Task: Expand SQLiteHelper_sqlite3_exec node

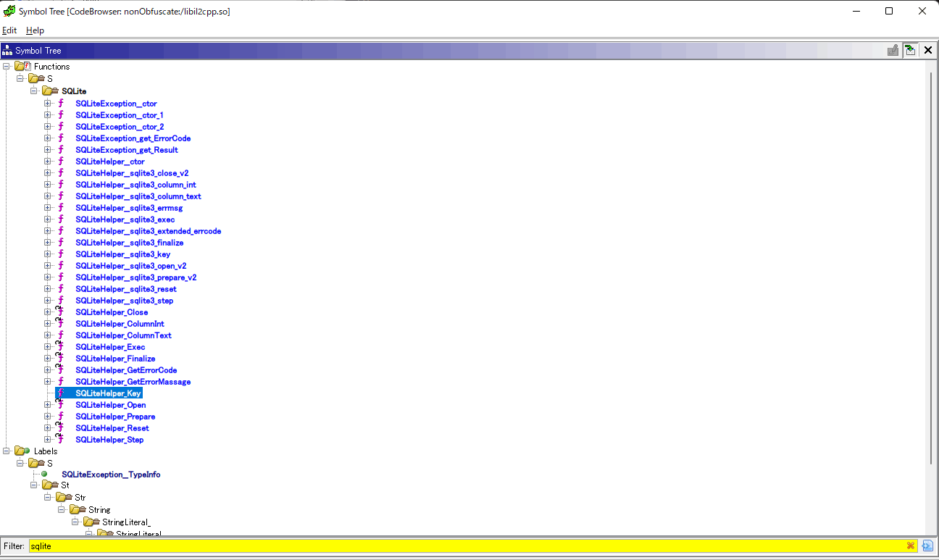Action: tap(48, 220)
